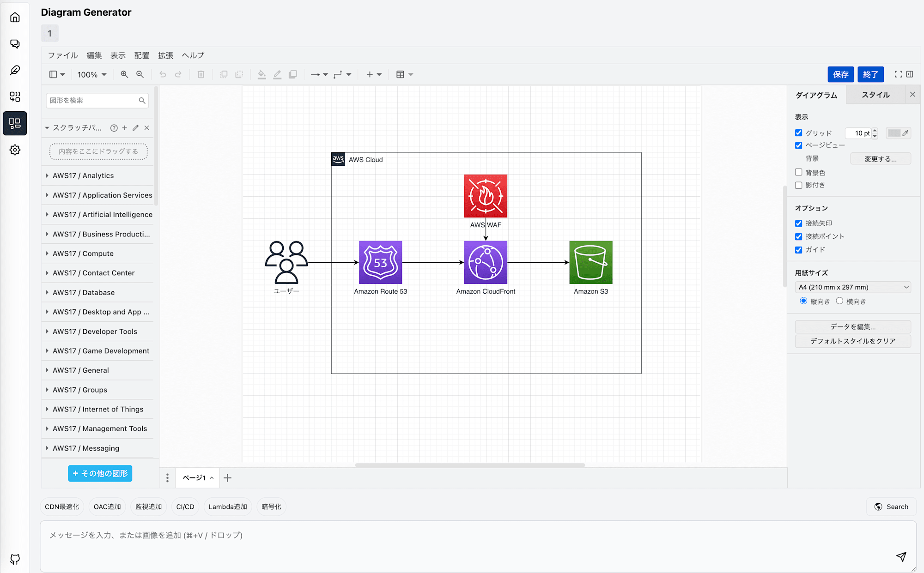This screenshot has height=573, width=924.
Task: Click the redo arrow toolbar icon
Action: [x=178, y=74]
